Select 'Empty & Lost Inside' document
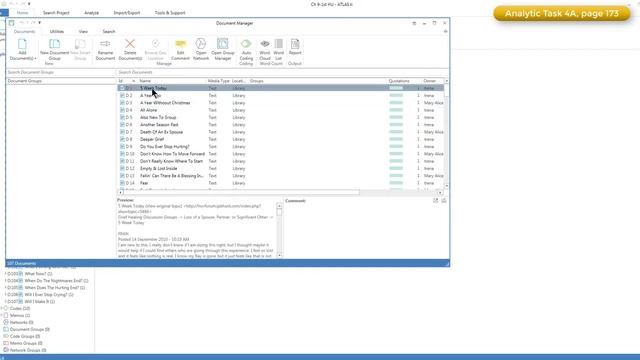This screenshot has height=360, width=640. pyautogui.click(x=158, y=168)
